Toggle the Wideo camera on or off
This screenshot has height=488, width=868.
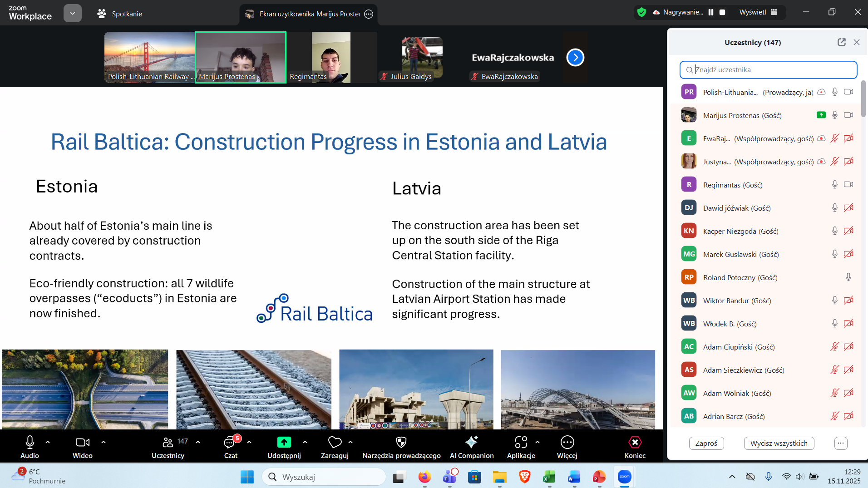tap(82, 442)
